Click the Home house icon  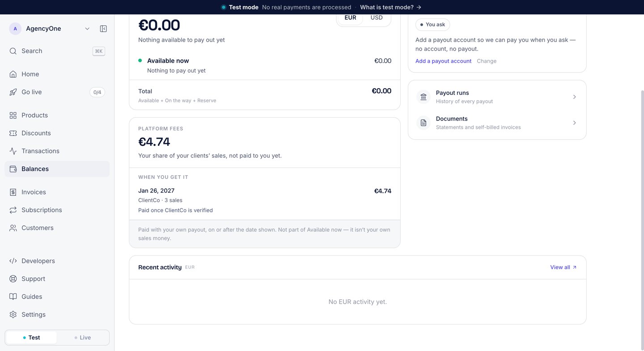pos(13,74)
